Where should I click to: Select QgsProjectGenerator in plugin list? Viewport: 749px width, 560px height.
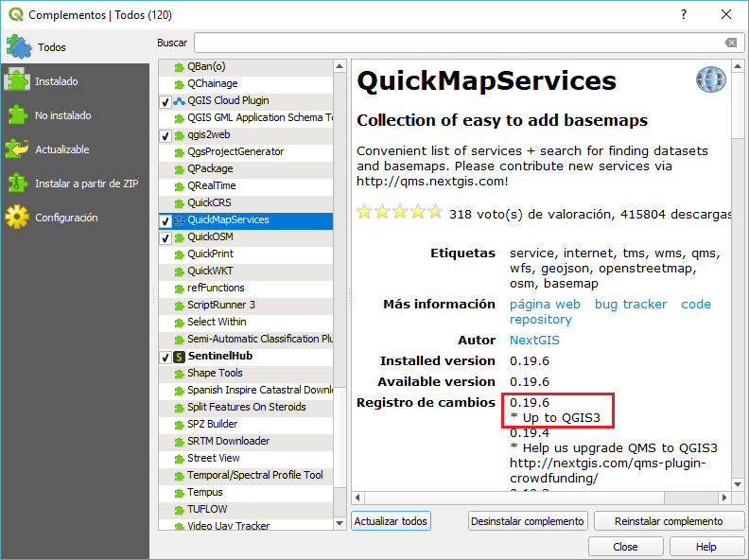click(x=246, y=152)
